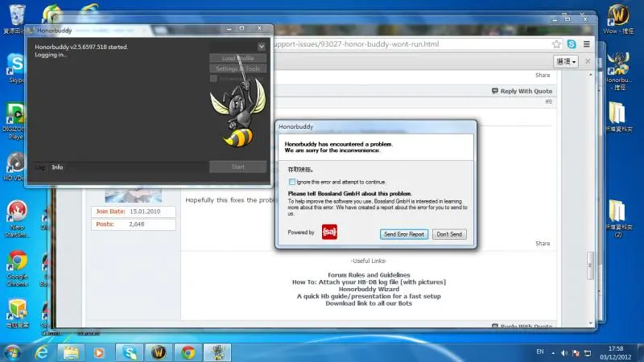Click Send Error Report button
644x362 pixels.
(x=404, y=234)
